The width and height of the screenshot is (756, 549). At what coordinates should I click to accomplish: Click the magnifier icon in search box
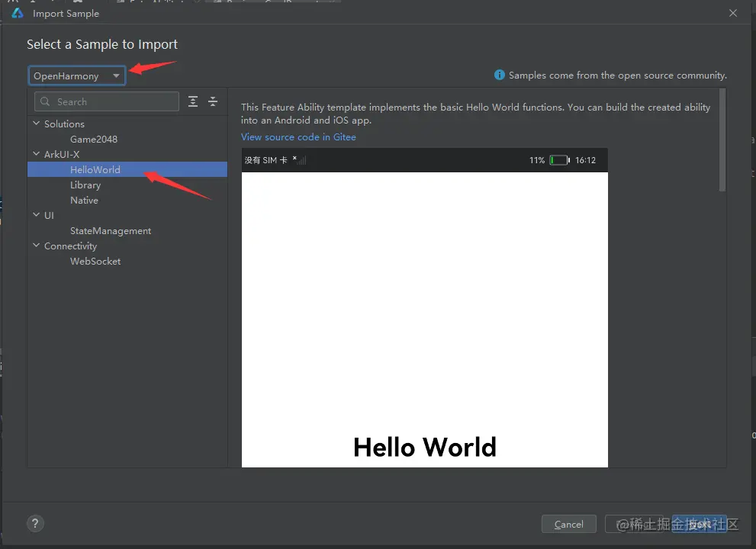(45, 101)
